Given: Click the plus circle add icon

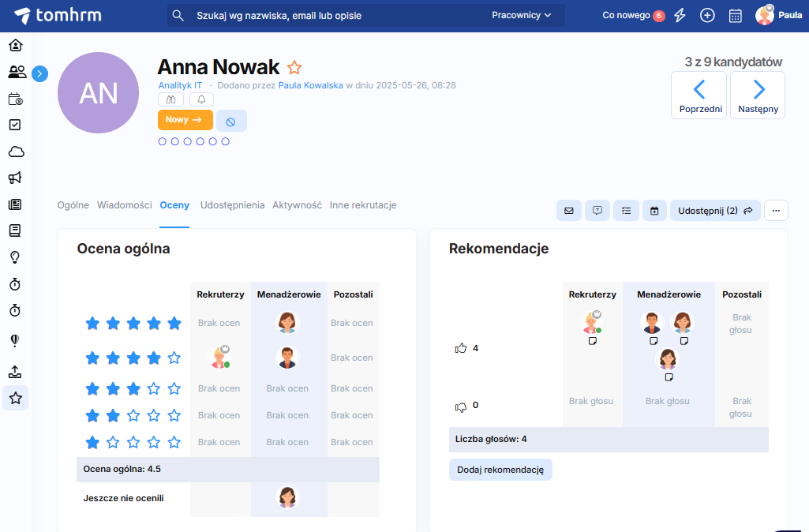Looking at the screenshot, I should coord(707,15).
